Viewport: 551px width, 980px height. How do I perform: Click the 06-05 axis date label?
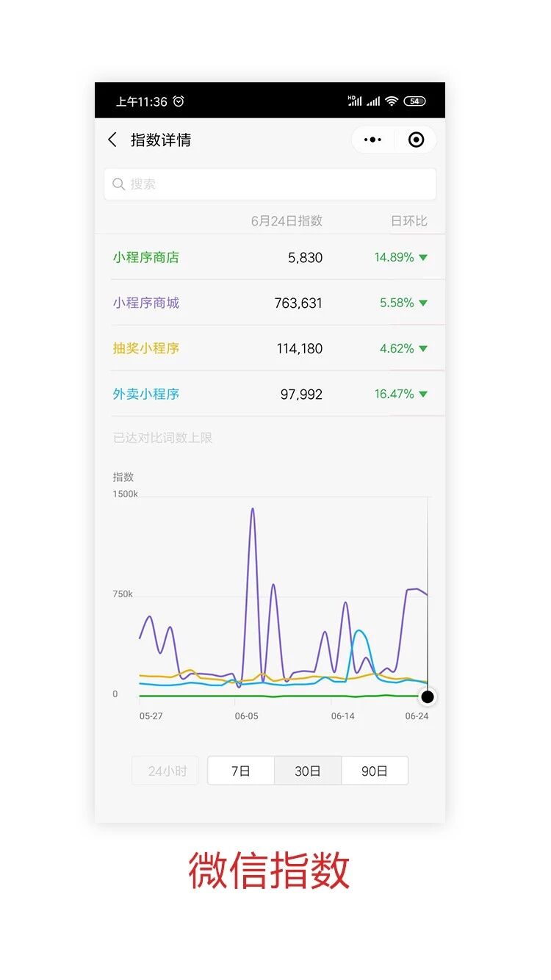tap(246, 716)
